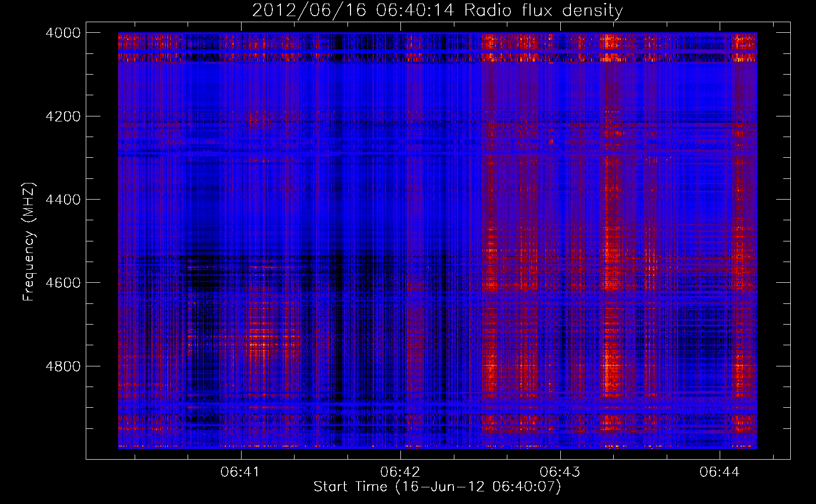Click the y-axis label "Frequency (MHZ)"
The width and height of the screenshot is (816, 504).
pos(29,242)
